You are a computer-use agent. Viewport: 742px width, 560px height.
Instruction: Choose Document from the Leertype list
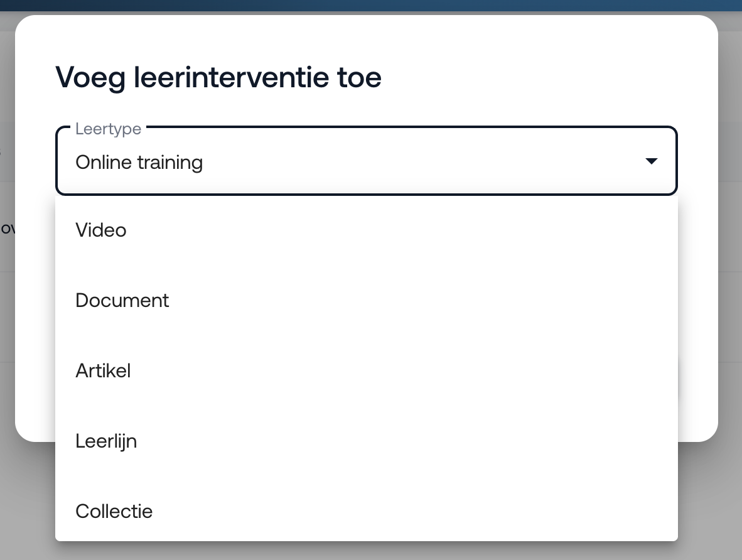point(366,300)
